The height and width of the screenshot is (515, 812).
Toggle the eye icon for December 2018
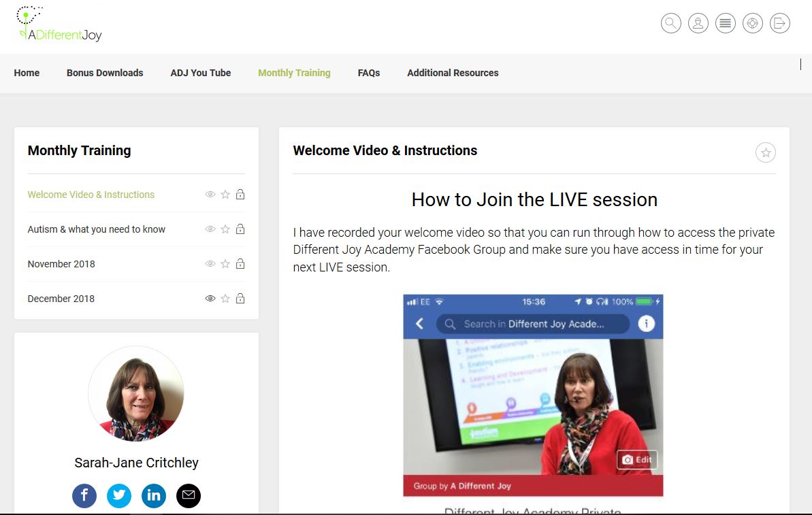coord(210,299)
